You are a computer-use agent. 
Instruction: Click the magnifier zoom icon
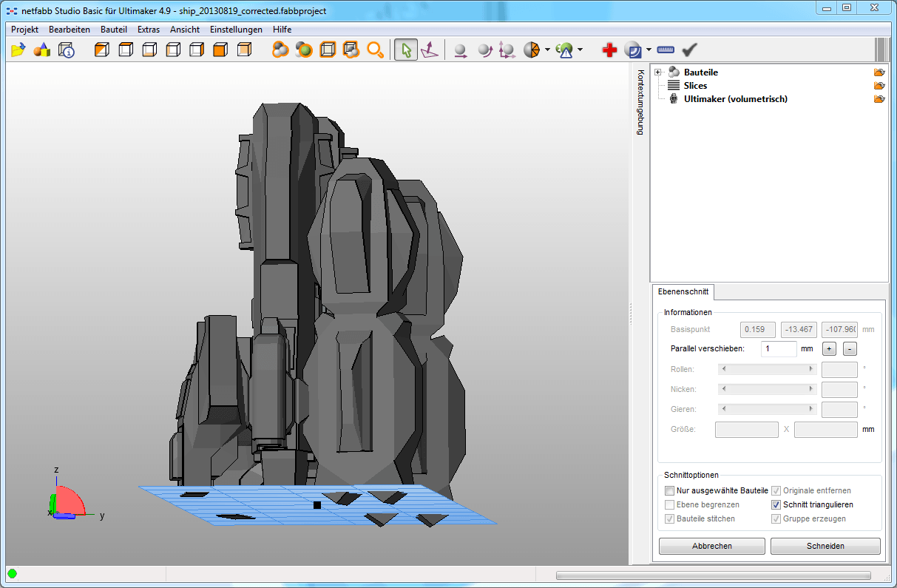tap(376, 50)
